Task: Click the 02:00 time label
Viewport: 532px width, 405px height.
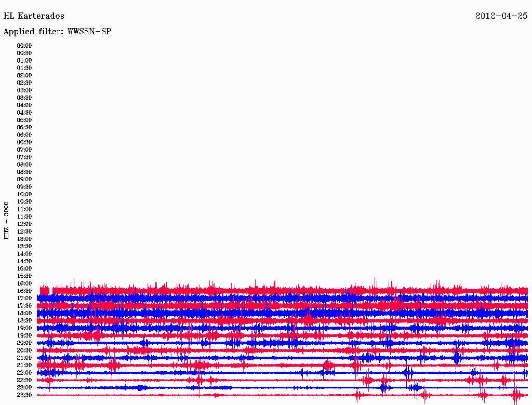Action: [24, 75]
